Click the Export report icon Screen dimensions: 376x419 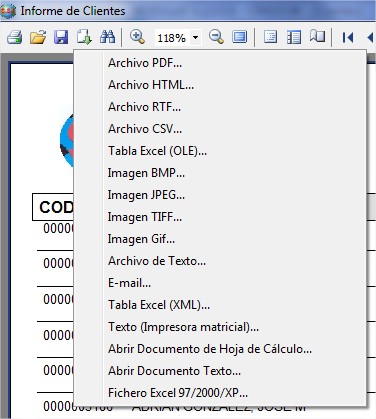pos(84,37)
